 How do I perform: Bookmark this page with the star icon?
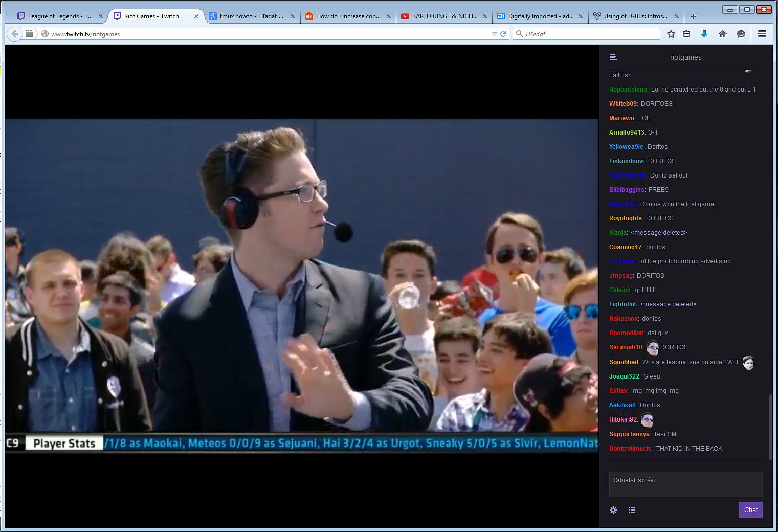671,34
